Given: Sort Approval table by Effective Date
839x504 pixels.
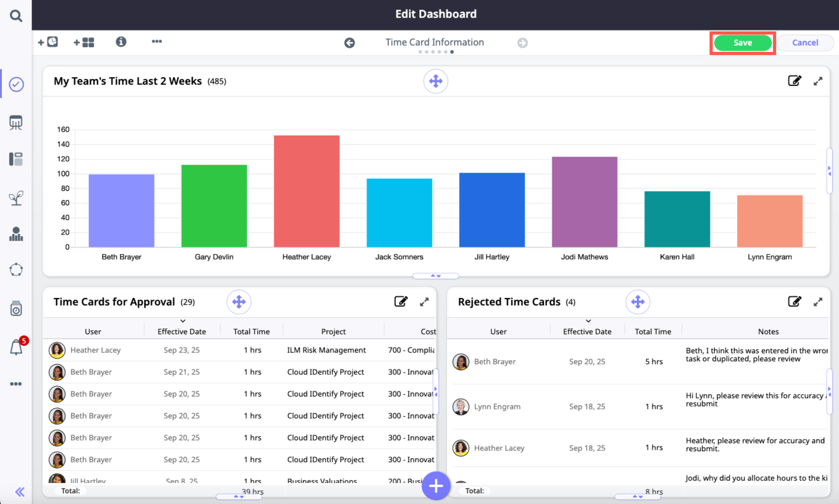Looking at the screenshot, I should click(181, 331).
